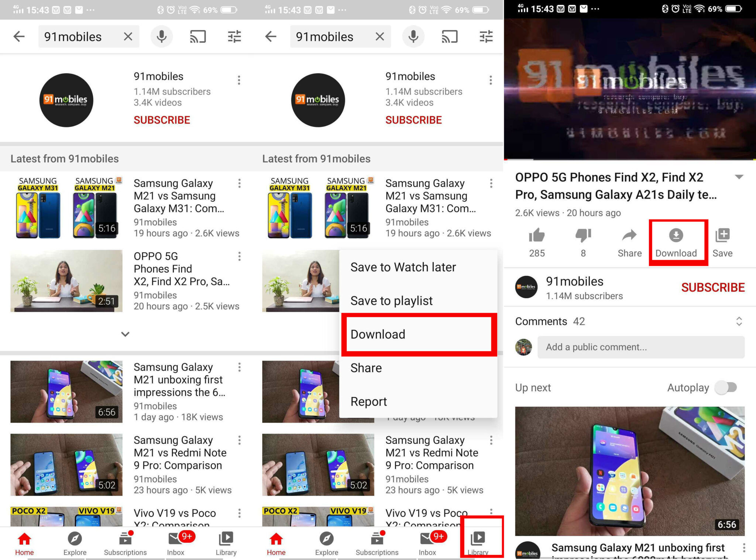
Task: Click the filter/settings sliders icon
Action: pyautogui.click(x=234, y=37)
